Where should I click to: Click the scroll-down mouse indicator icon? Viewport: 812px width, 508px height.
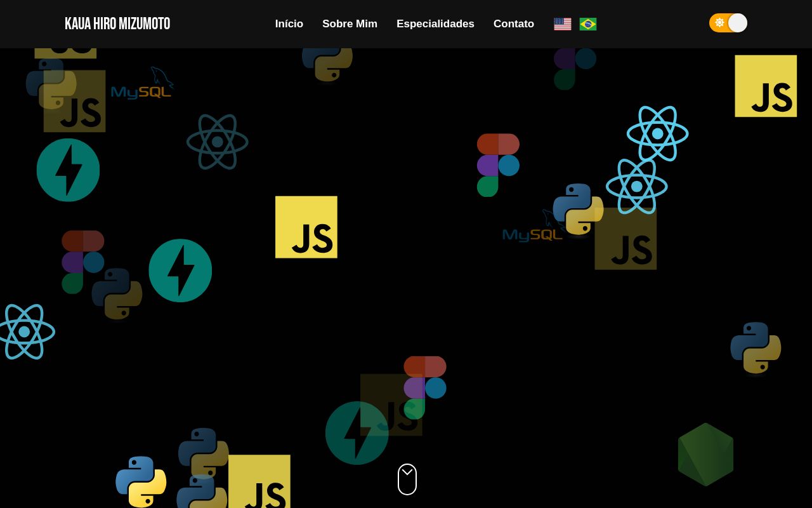tap(407, 479)
